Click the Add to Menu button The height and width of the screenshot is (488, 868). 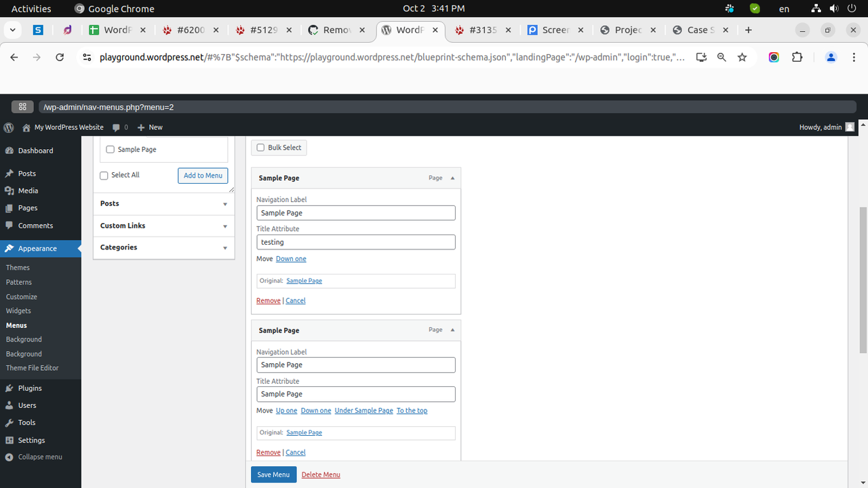point(203,176)
